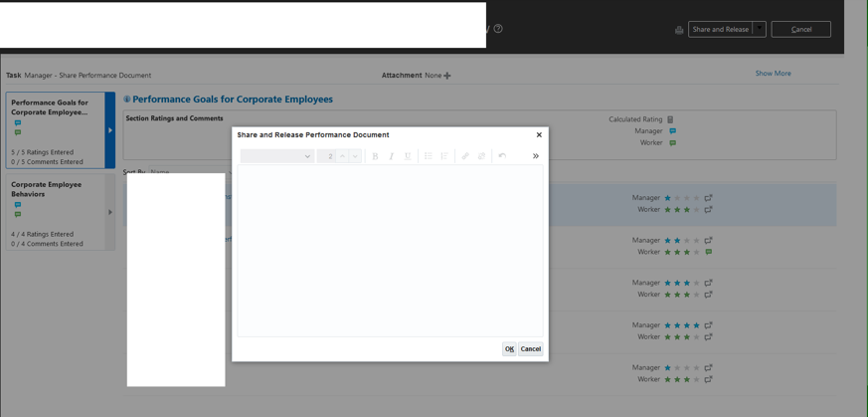
Task: Click fourth star of the four-star Manager rating
Action: (x=696, y=325)
